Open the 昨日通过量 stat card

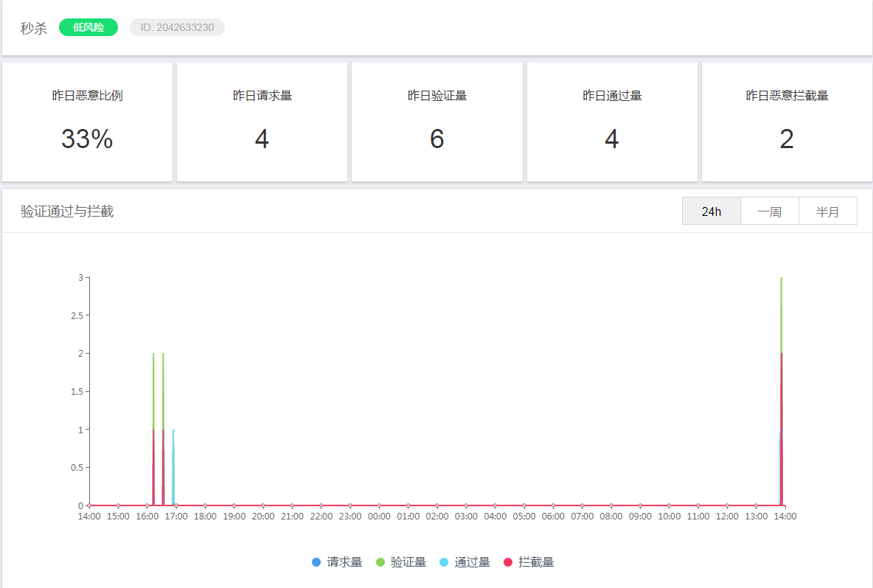click(612, 122)
